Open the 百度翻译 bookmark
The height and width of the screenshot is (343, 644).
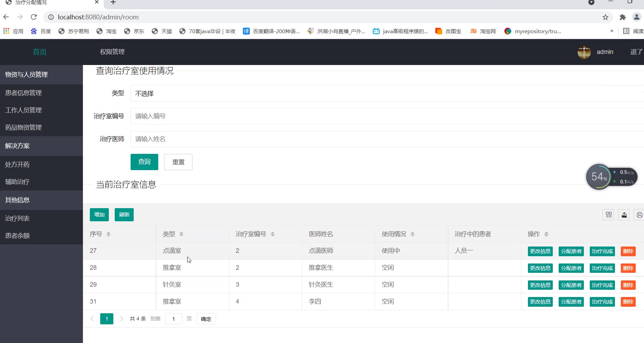point(272,31)
